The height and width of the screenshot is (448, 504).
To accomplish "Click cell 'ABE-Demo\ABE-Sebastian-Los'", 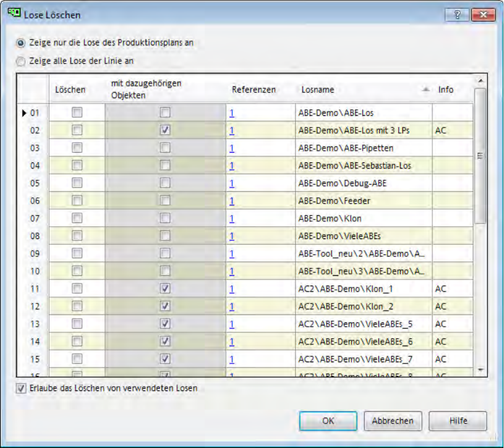I will (x=364, y=165).
